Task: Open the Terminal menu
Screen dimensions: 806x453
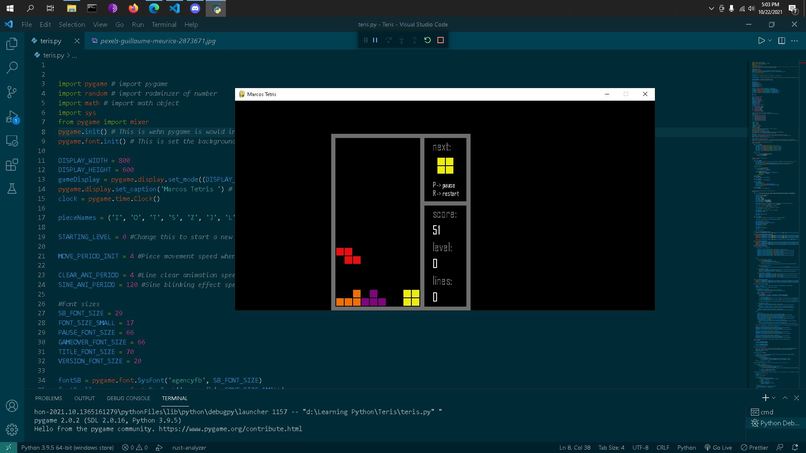Action: (163, 24)
